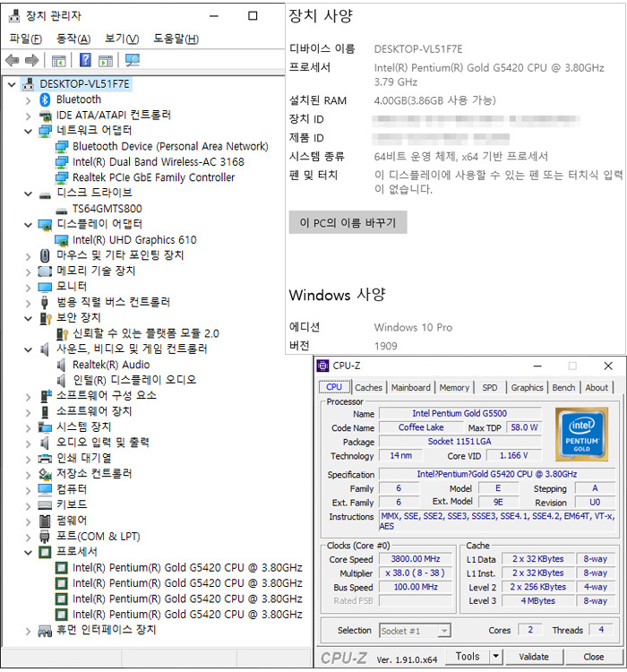Click the 이 PC의 이름 바꾸기 button

click(x=348, y=222)
